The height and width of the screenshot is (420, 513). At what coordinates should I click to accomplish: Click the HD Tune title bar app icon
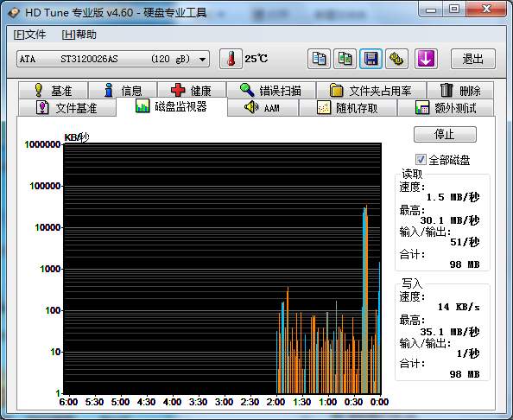tap(14, 13)
